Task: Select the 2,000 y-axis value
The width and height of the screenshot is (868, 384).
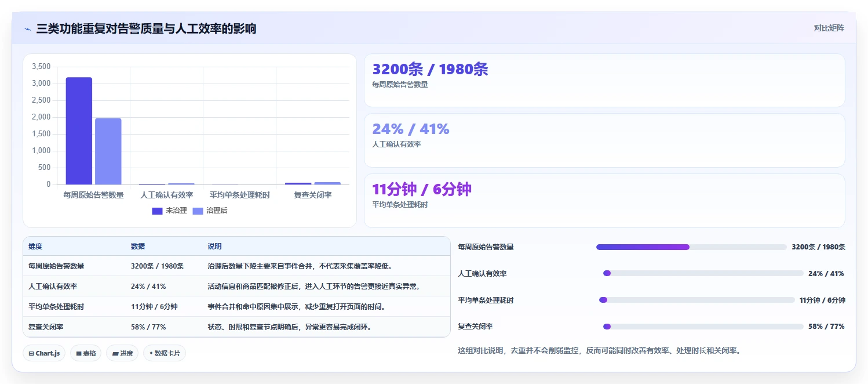Action: tap(41, 117)
